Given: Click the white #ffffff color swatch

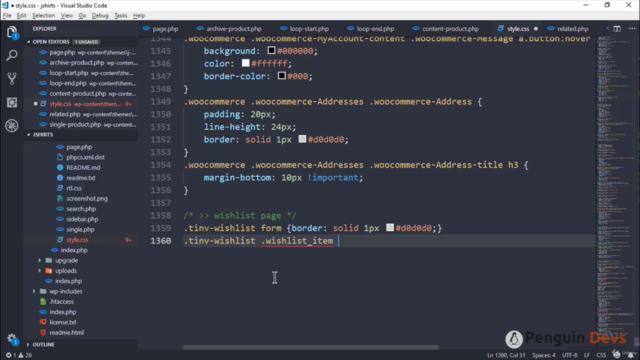Looking at the screenshot, I should click(245, 63).
